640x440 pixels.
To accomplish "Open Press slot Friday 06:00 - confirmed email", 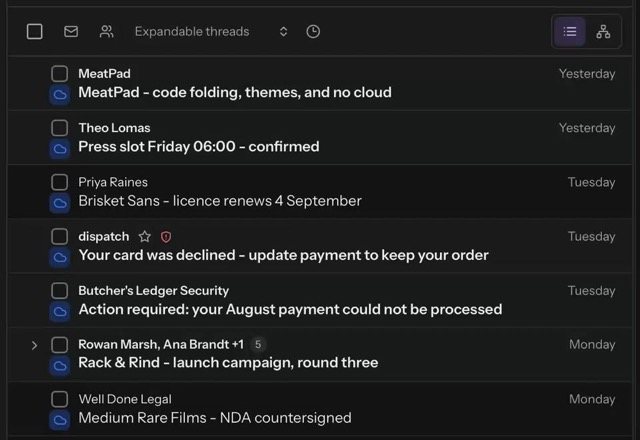I will click(320, 138).
